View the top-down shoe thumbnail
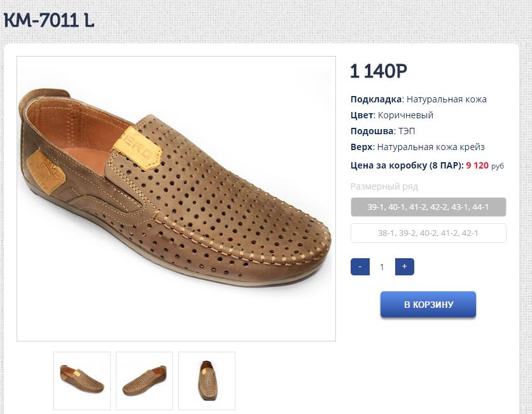The width and height of the screenshot is (532, 414). point(207,380)
